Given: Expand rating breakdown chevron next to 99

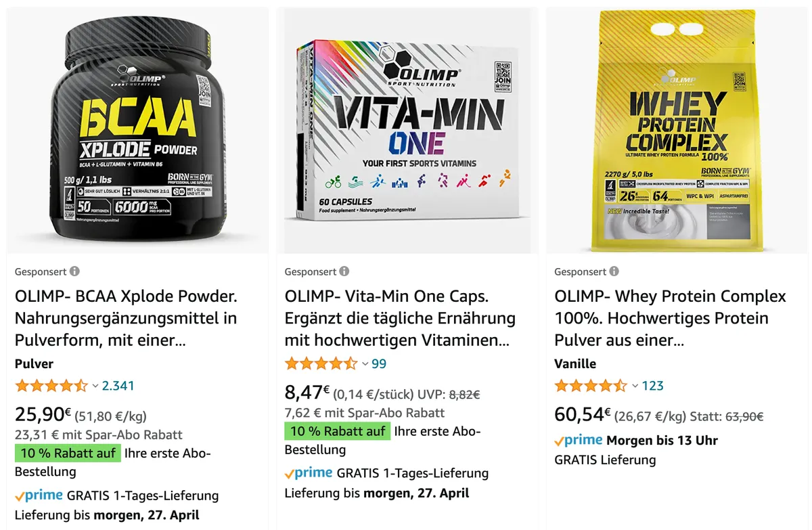Looking at the screenshot, I should pyautogui.click(x=365, y=363).
